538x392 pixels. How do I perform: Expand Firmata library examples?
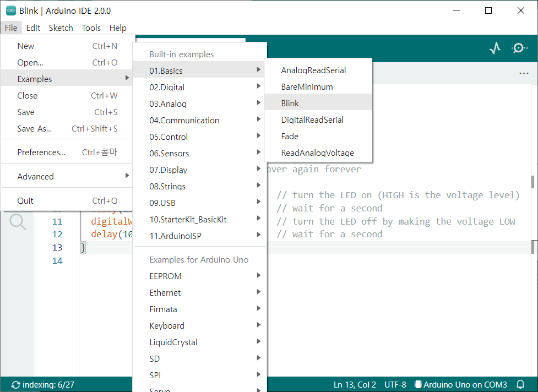tap(200, 309)
